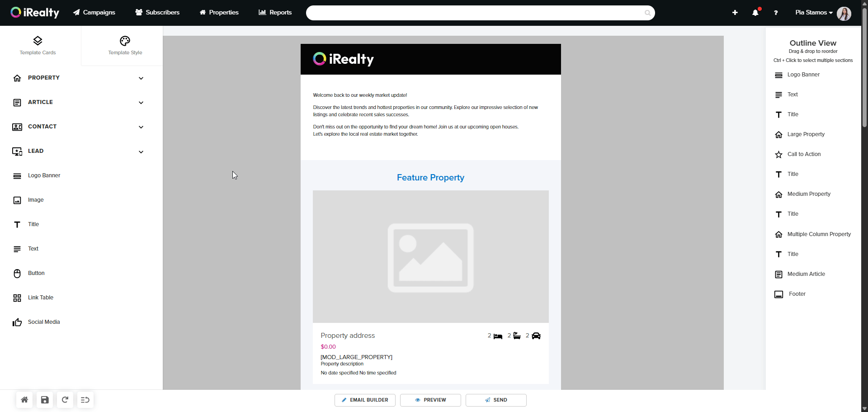The width and height of the screenshot is (868, 412).
Task: Select Call to Action in Outline View
Action: click(x=804, y=154)
